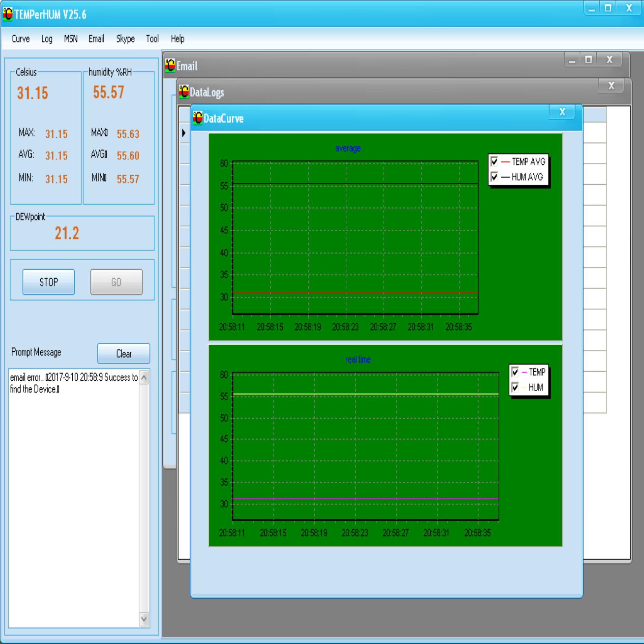644x644 pixels.
Task: Open the Skype menu
Action: pyautogui.click(x=125, y=39)
